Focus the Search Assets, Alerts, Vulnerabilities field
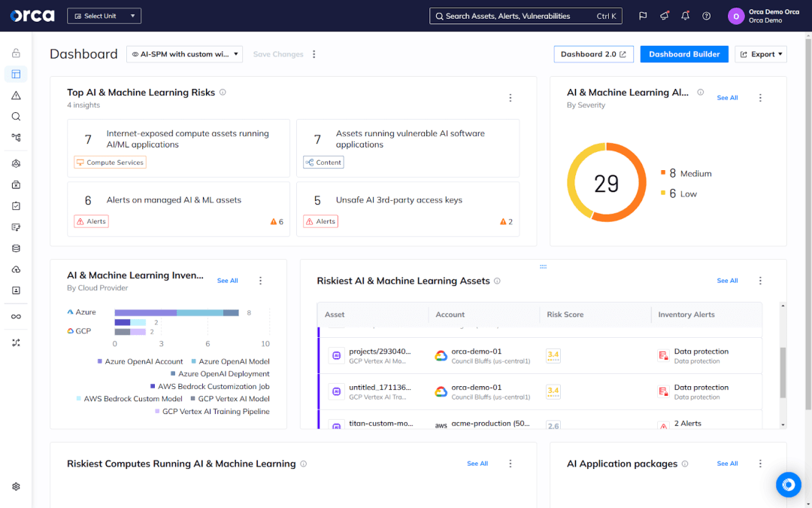The height and width of the screenshot is (508, 812). click(526, 16)
